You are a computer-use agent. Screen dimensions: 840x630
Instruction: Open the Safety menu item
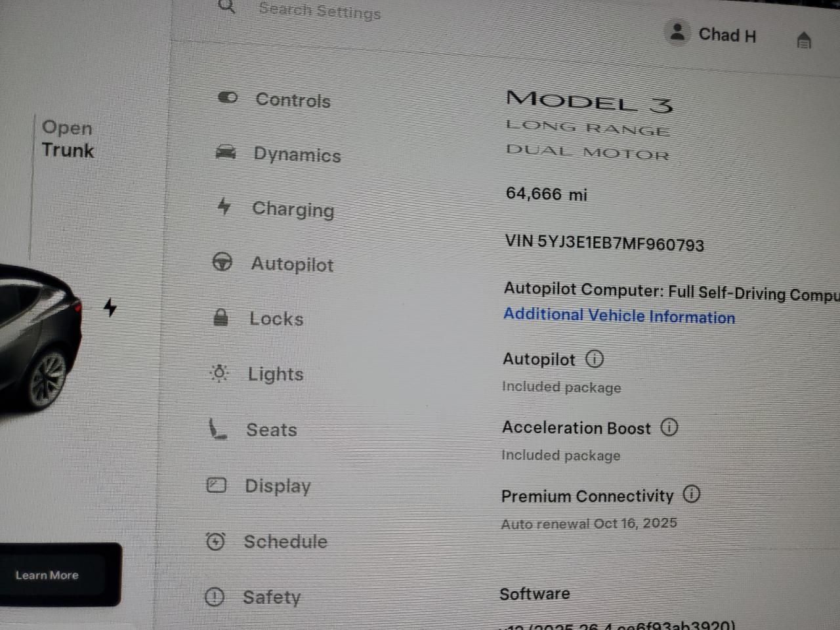(x=253, y=597)
